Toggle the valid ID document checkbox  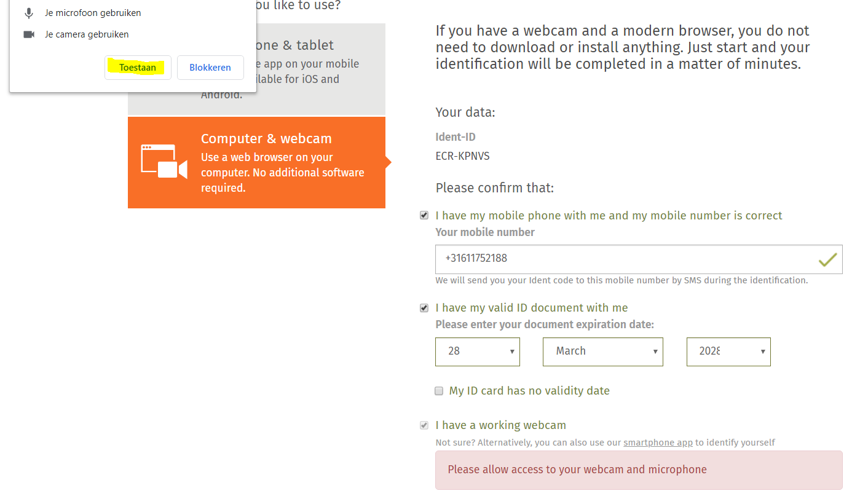click(424, 307)
